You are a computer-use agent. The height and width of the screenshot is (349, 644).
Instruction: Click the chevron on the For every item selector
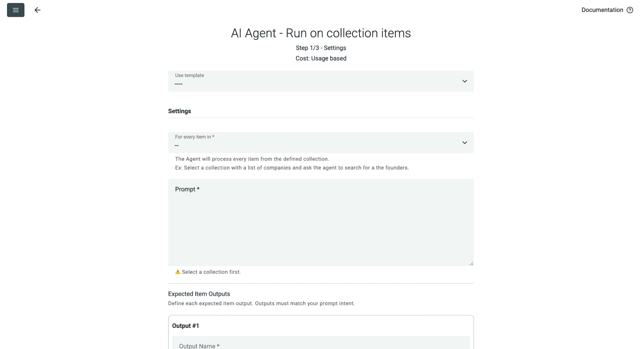464,143
